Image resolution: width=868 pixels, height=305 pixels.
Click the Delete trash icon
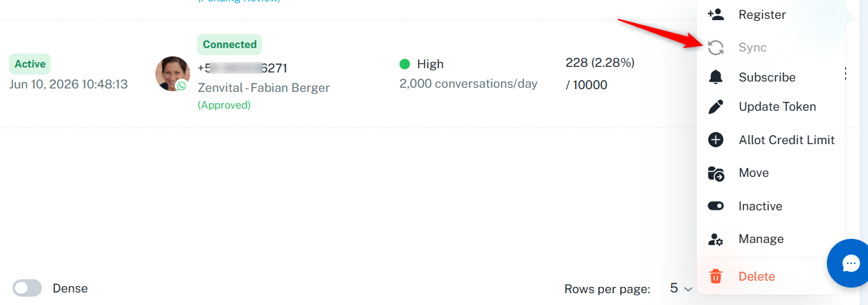point(715,276)
